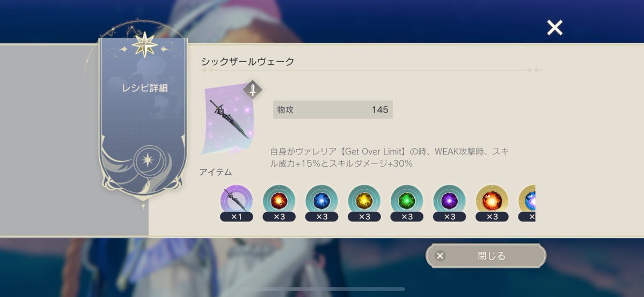Tap the ×1 quantity label under sword
The height and width of the screenshot is (297, 644).
coord(236,217)
